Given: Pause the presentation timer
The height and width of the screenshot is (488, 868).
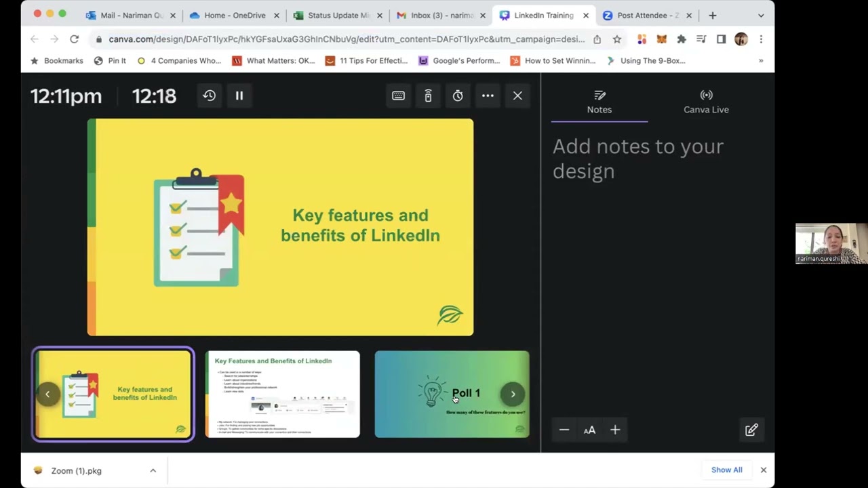Looking at the screenshot, I should (x=239, y=96).
